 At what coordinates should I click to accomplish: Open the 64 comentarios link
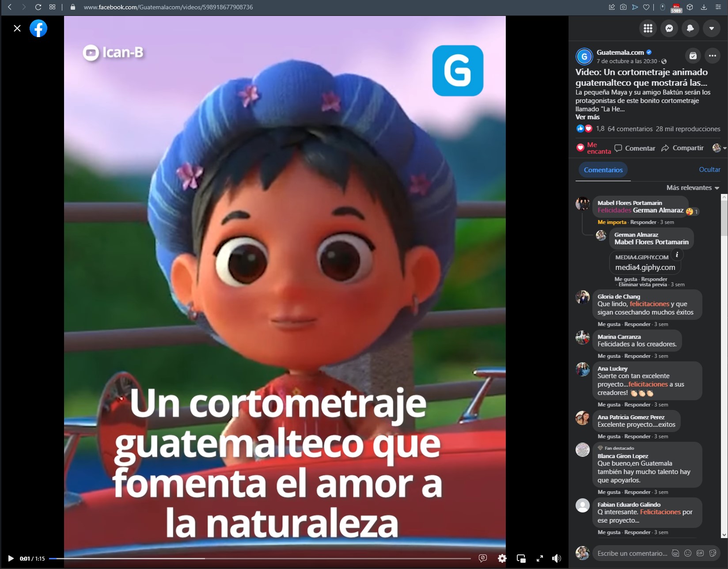(630, 129)
